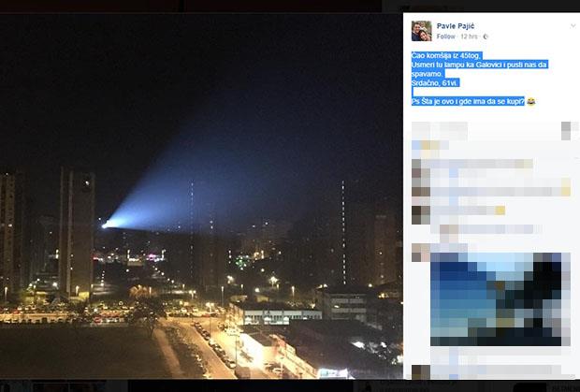Click the Follow link under the name
Screen dimensions: 580x392
click(445, 36)
